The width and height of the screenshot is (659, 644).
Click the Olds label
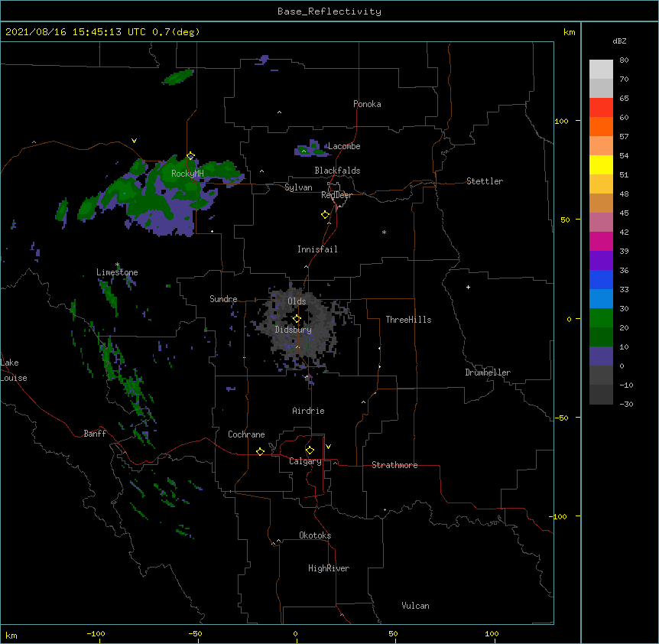[x=297, y=301]
